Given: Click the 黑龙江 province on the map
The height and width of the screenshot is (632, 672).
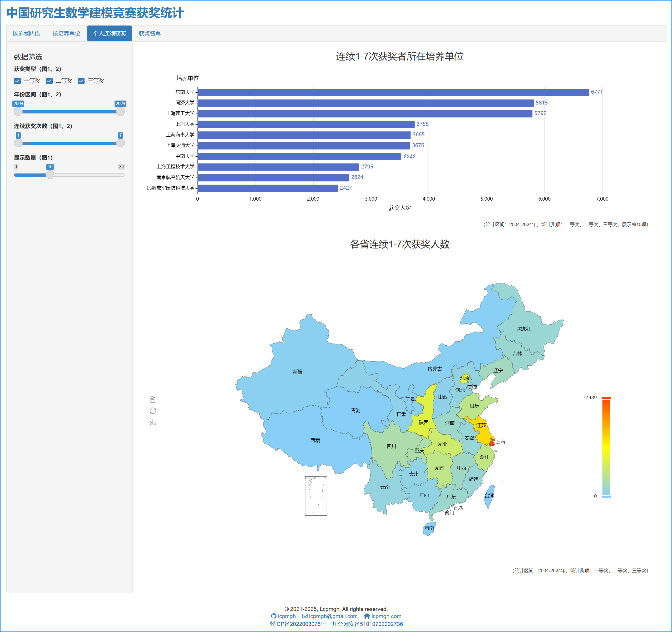Looking at the screenshot, I should click(x=524, y=329).
